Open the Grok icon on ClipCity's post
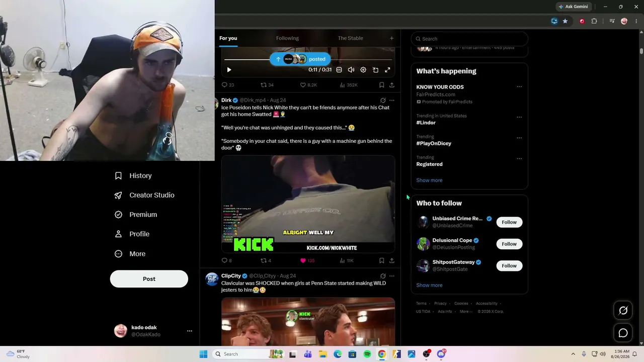The image size is (644, 362). coord(383,276)
